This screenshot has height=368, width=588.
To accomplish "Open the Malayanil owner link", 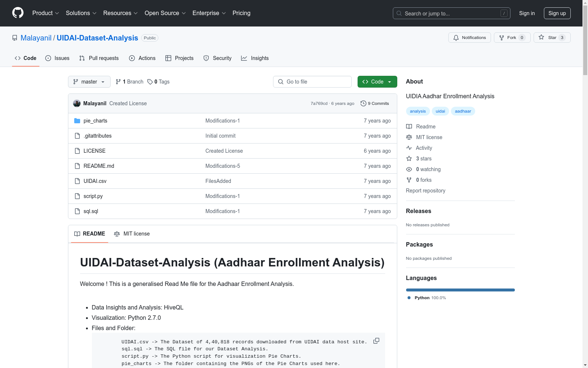I will (36, 38).
